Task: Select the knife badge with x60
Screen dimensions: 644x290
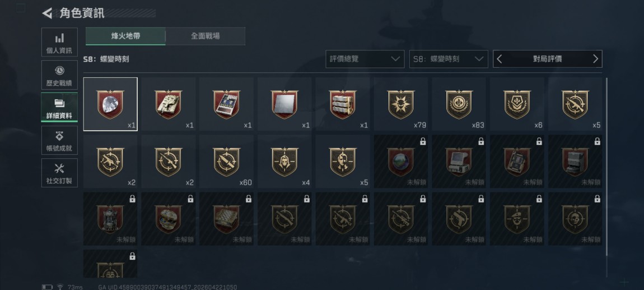Action: (226, 162)
